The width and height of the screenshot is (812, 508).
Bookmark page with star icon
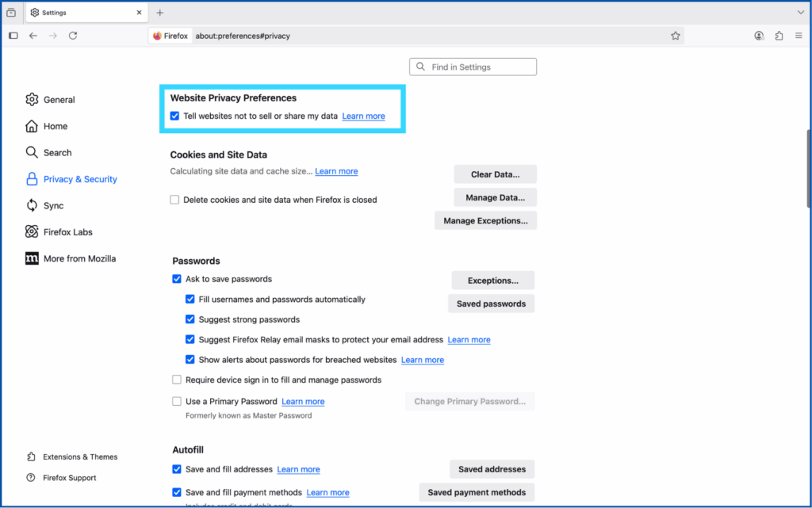pos(675,36)
